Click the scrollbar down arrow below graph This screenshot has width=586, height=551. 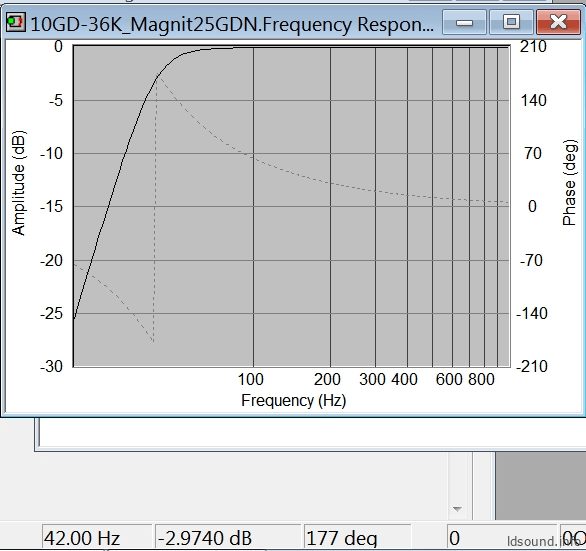457,509
